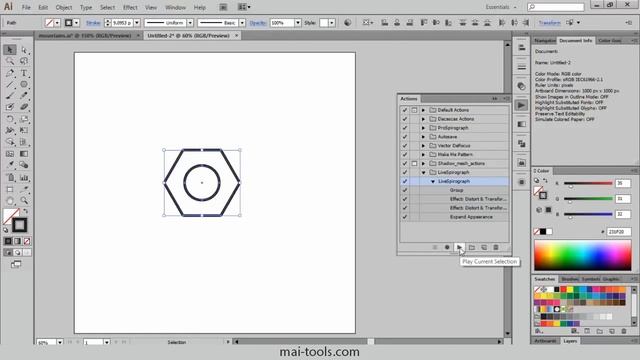Open the Swatches panel tab
This screenshot has height=360, width=640.
pyautogui.click(x=544, y=279)
